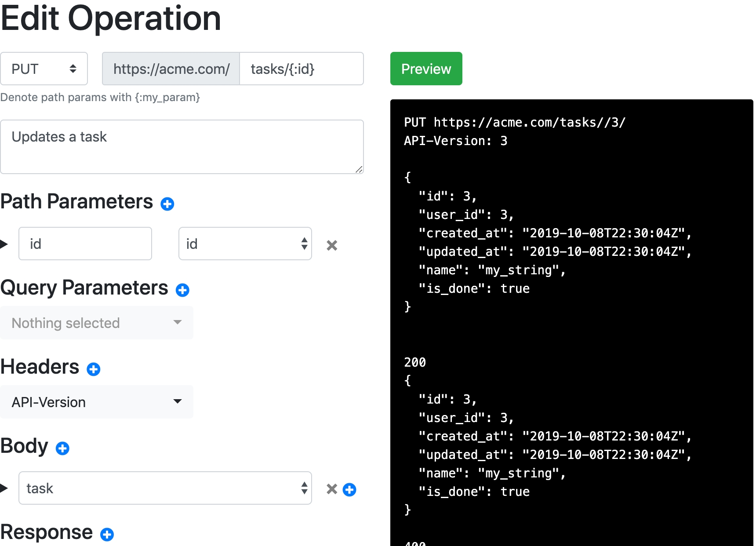
Task: Open the PUT method dropdown
Action: 44,69
